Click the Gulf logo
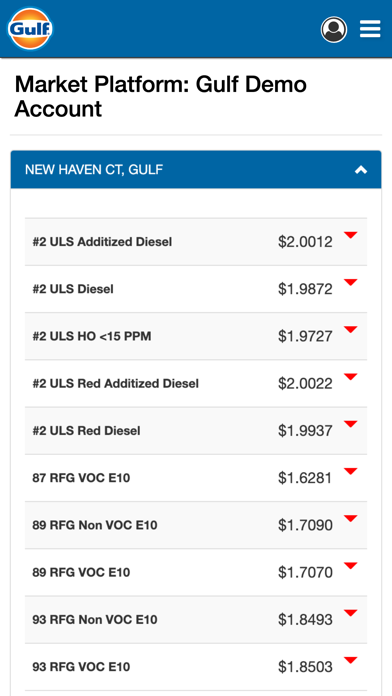Viewport: 392px width, 696px height. 30,29
